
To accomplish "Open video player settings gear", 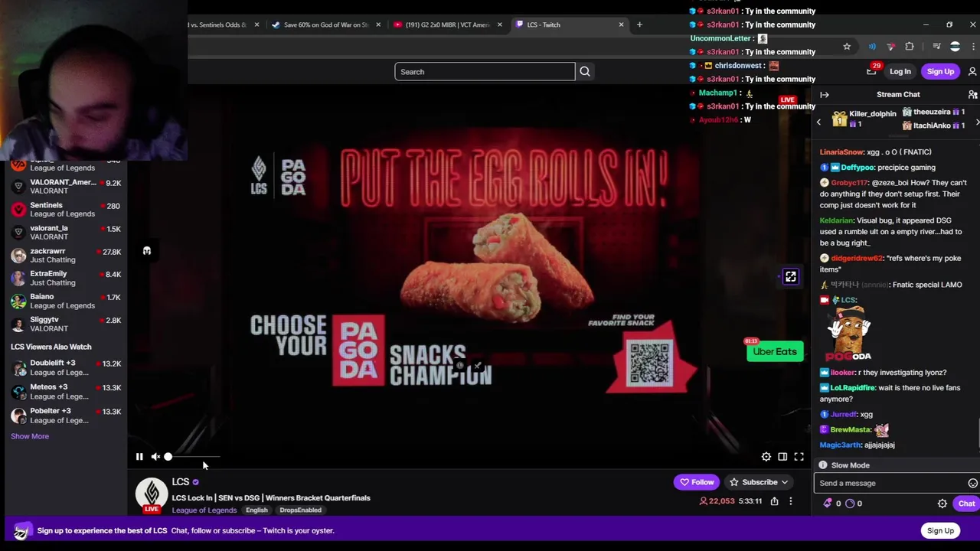I will pos(766,457).
